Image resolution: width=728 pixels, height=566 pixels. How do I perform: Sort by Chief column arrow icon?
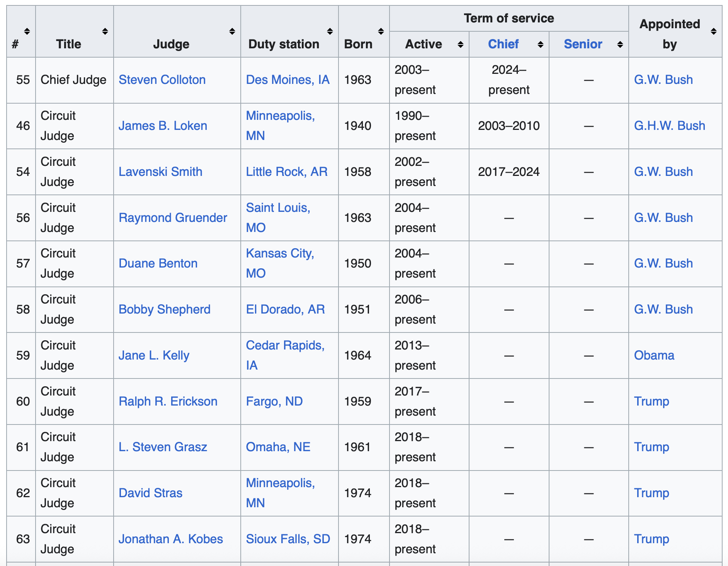pos(540,44)
